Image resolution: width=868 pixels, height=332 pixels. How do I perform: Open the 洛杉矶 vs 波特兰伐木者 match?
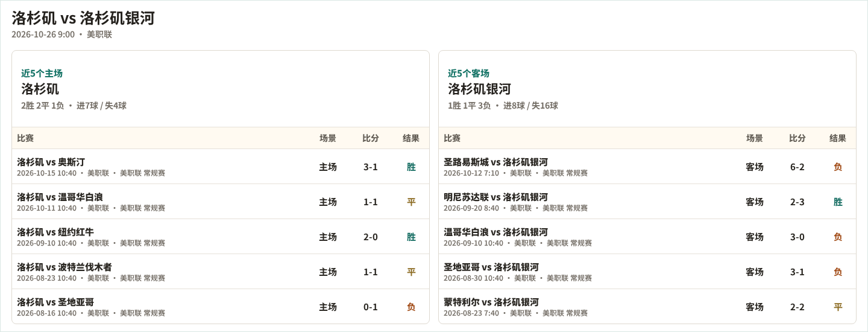(x=221, y=272)
